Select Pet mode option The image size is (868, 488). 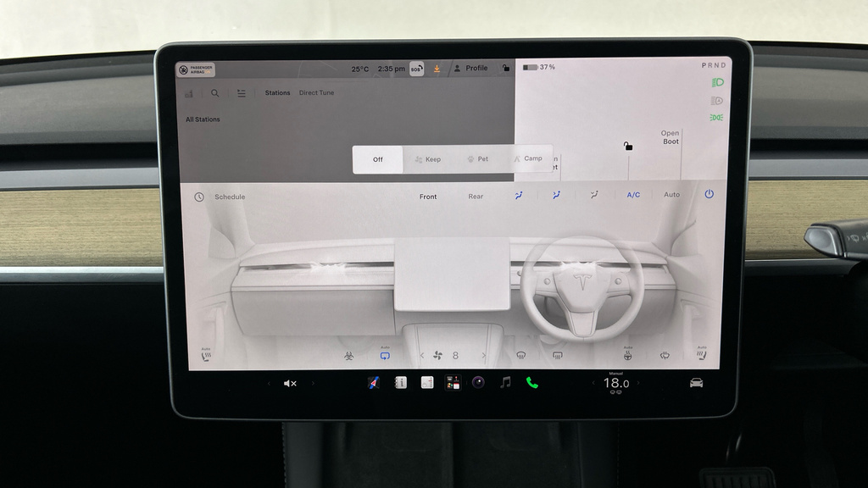tap(478, 158)
